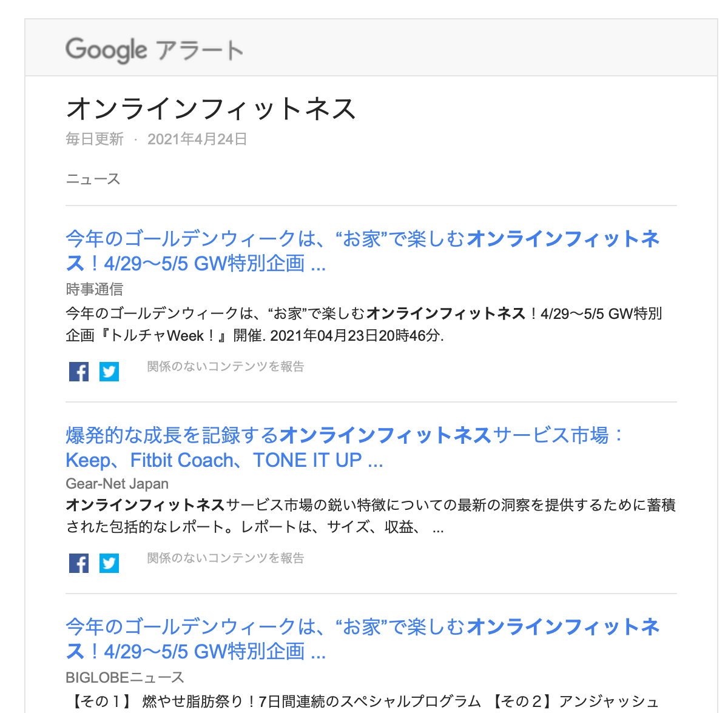Click the 2021年4月24日 date text
This screenshot has height=713, width=728.
point(197,139)
